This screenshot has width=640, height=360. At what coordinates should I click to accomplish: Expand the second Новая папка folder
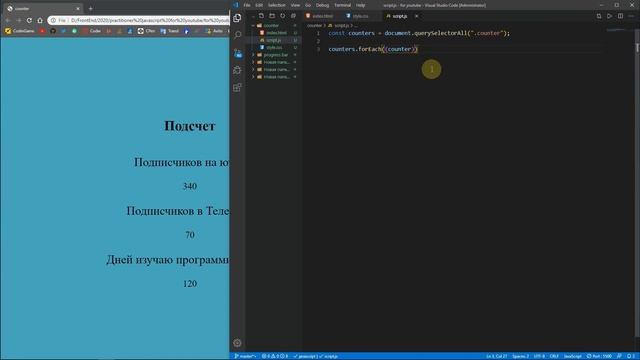[x=276, y=69]
